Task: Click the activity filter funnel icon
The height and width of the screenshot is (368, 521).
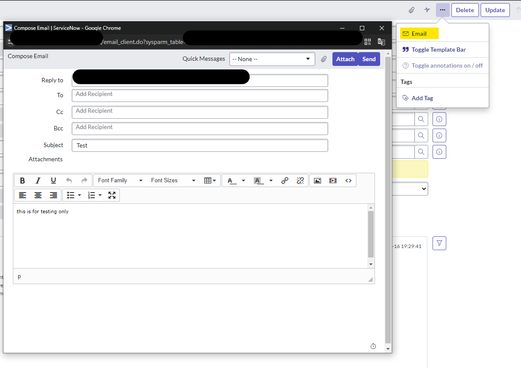Action: point(439,243)
